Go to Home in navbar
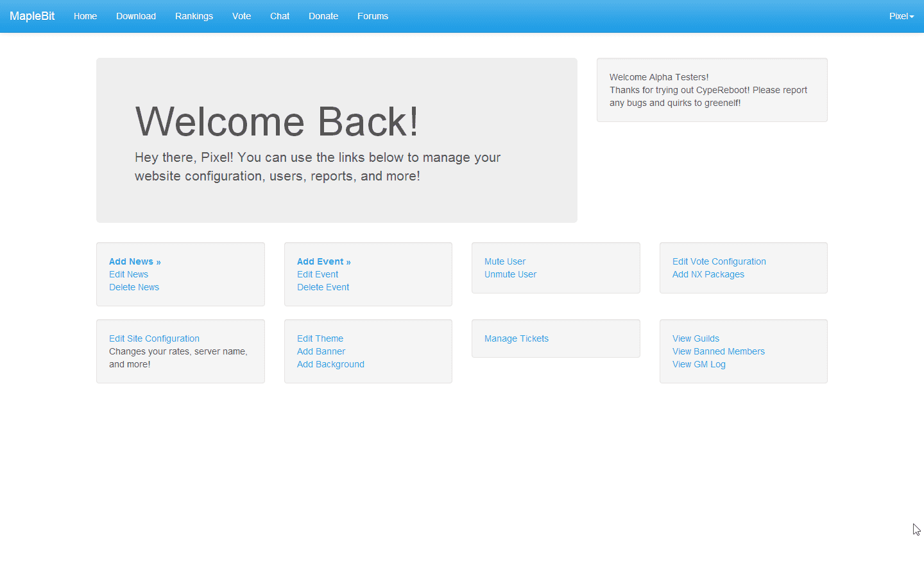This screenshot has height=578, width=924. pos(85,16)
